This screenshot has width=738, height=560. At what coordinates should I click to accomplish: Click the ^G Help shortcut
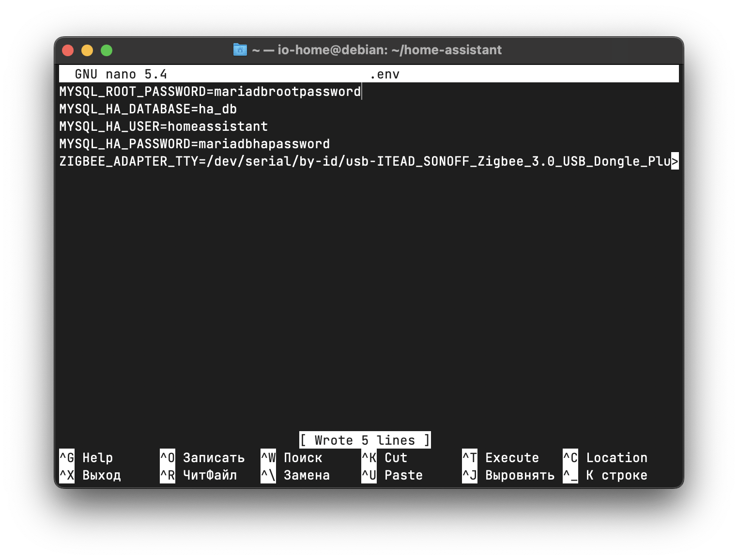[x=86, y=458]
